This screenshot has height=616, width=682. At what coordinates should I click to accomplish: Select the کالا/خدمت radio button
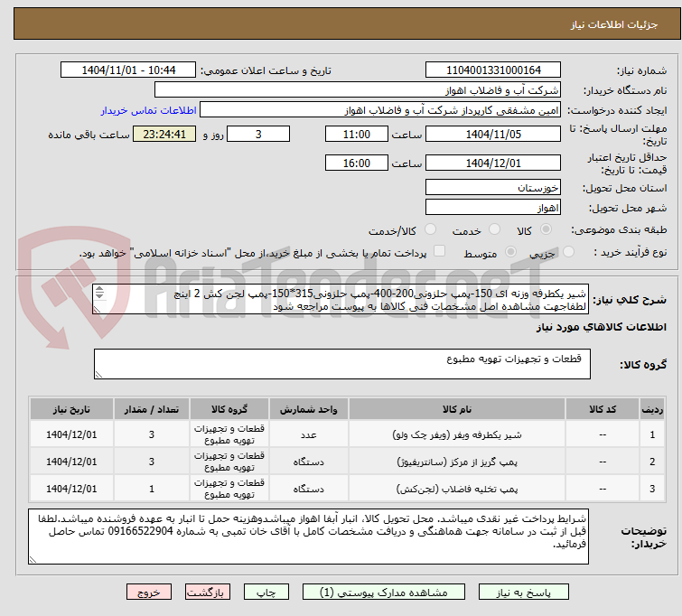(x=430, y=229)
